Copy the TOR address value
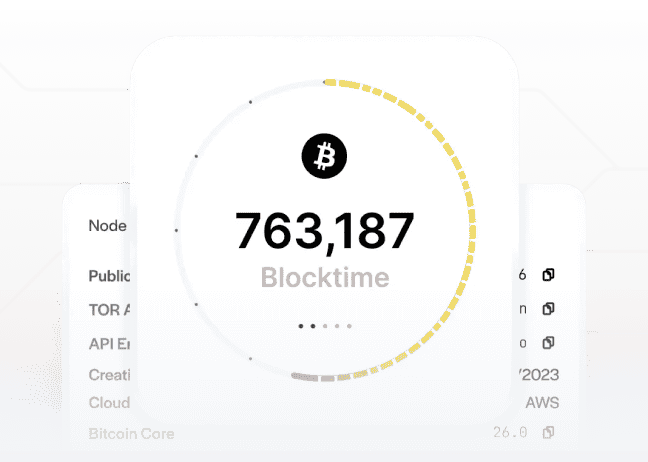The width and height of the screenshot is (648, 462). [x=548, y=309]
